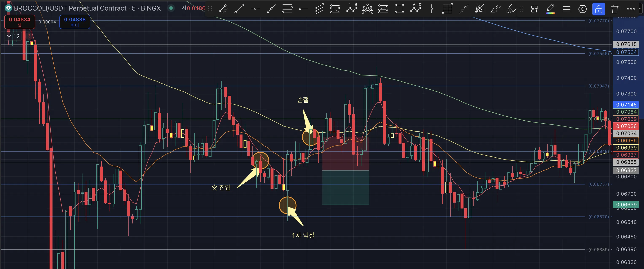Select the '1차 익절' text annotation

tap(303, 235)
